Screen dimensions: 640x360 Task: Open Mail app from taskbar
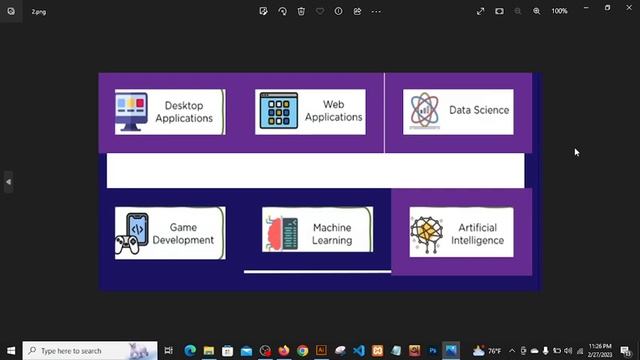[246, 351]
